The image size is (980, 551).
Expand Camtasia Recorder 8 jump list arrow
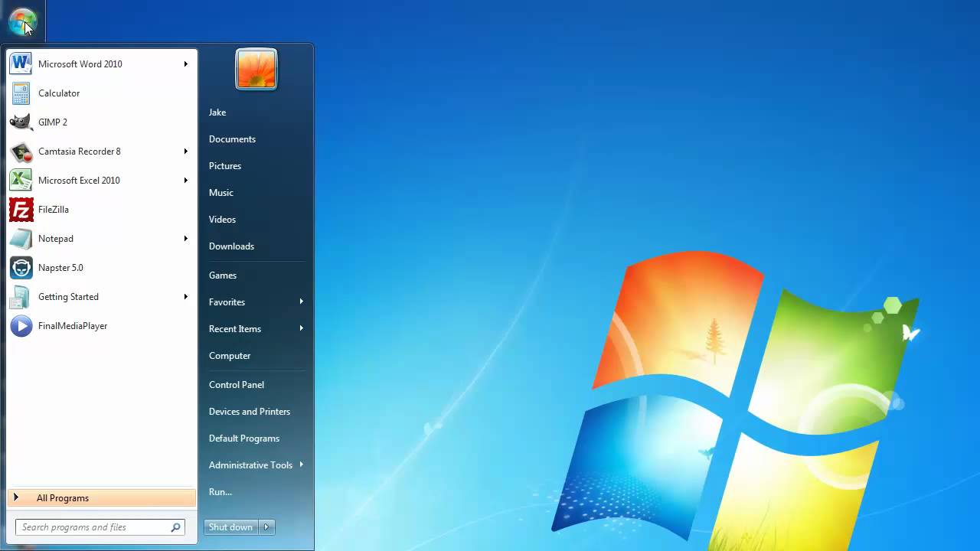(185, 151)
